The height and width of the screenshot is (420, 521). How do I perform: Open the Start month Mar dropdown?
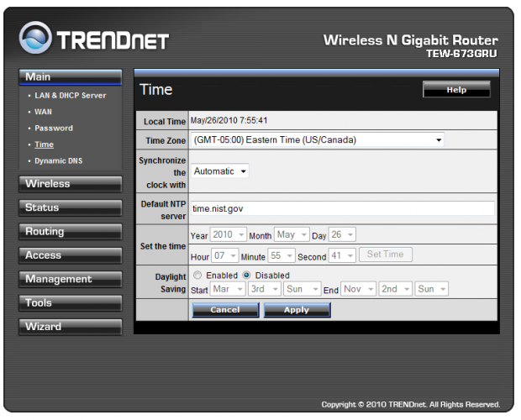(x=228, y=289)
